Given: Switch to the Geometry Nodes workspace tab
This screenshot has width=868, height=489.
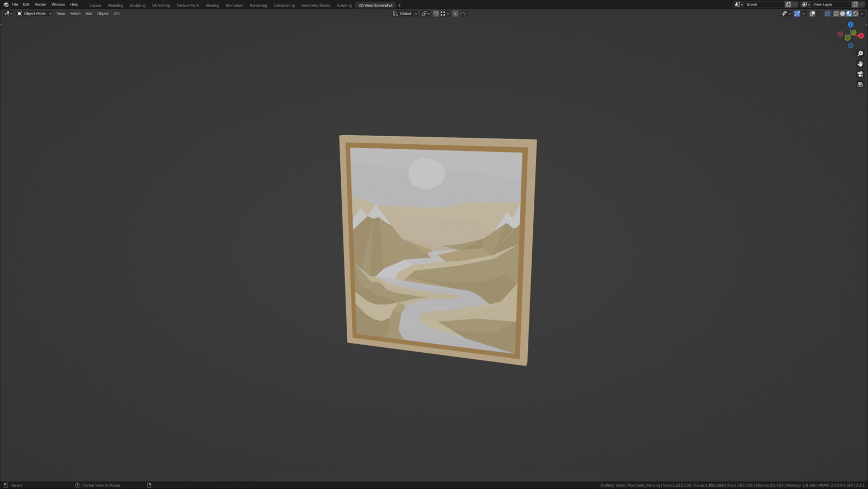Looking at the screenshot, I should pyautogui.click(x=316, y=5).
